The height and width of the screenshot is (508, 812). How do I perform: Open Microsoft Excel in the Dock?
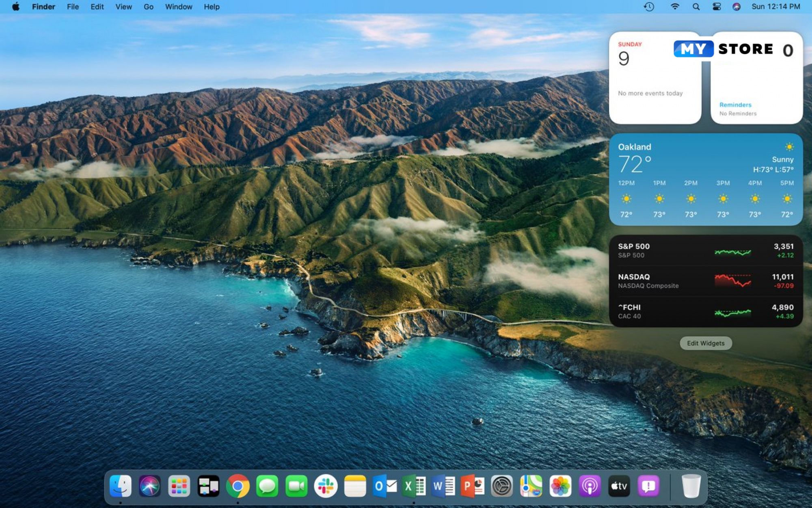[414, 486]
